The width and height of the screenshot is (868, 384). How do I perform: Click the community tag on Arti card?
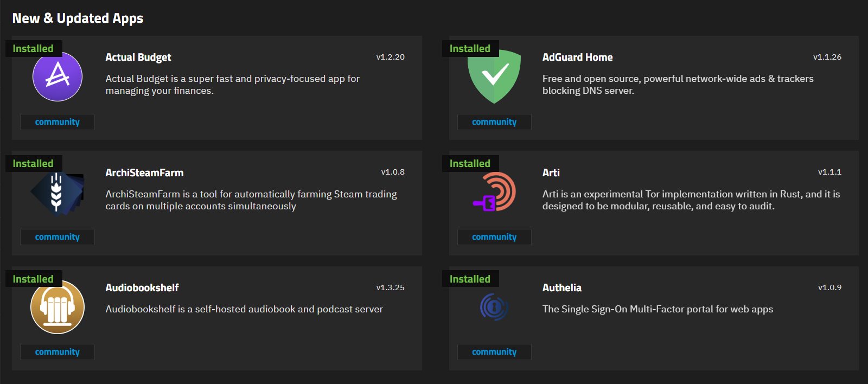coord(494,237)
